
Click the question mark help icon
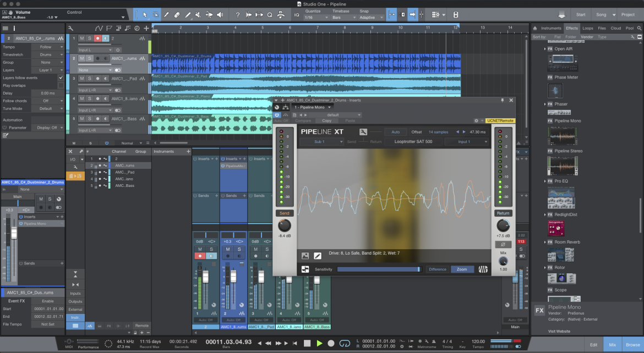237,15
